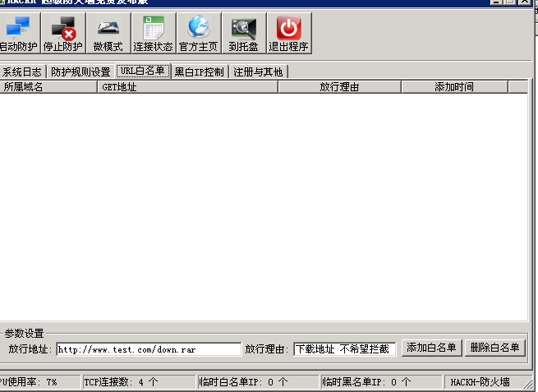This screenshot has width=538, height=392.
Task: Switch to 防护规则设置 tab
Action: click(x=80, y=72)
